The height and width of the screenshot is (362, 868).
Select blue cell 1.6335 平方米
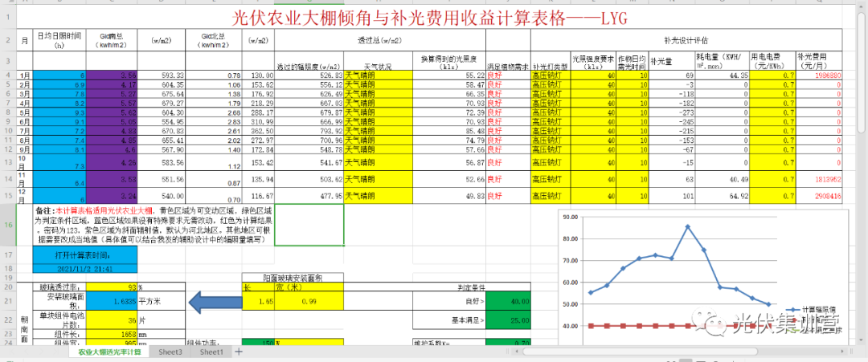pyautogui.click(x=111, y=302)
